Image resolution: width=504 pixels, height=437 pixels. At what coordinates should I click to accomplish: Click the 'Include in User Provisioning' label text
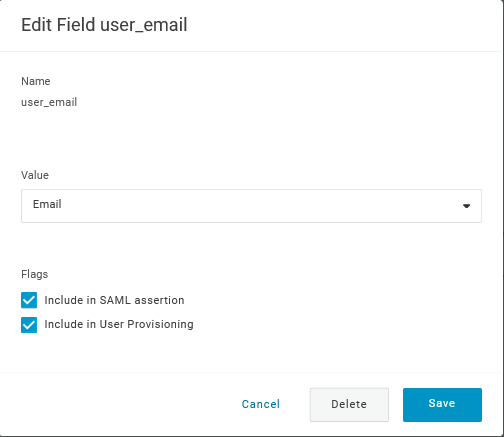coord(119,324)
